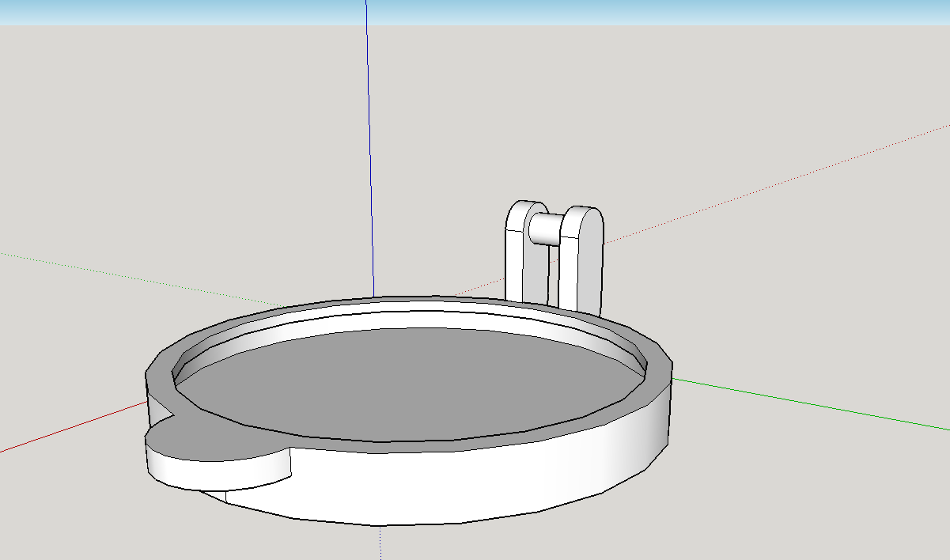Click the solid red axis line

[x=73, y=427]
